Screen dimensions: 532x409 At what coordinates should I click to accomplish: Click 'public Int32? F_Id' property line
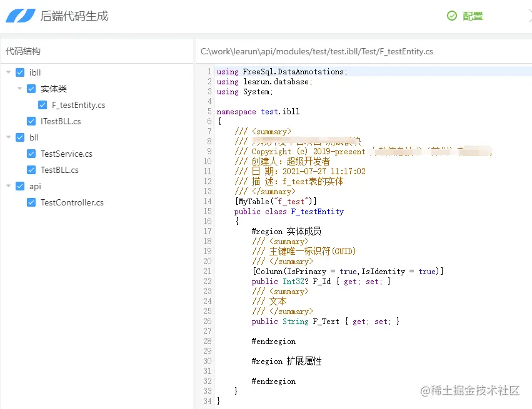pos(321,281)
